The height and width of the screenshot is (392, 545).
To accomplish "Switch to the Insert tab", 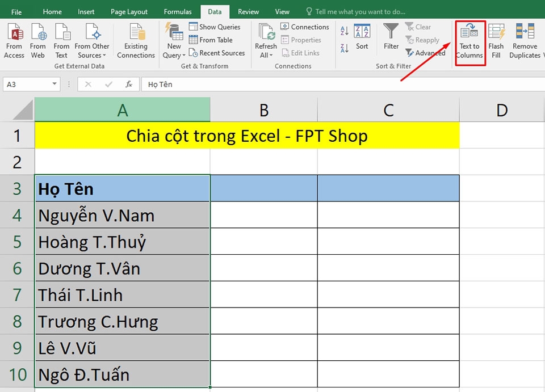I will coord(86,12).
